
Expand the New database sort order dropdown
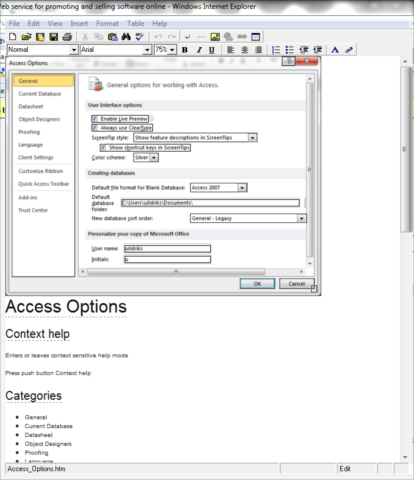tap(302, 218)
